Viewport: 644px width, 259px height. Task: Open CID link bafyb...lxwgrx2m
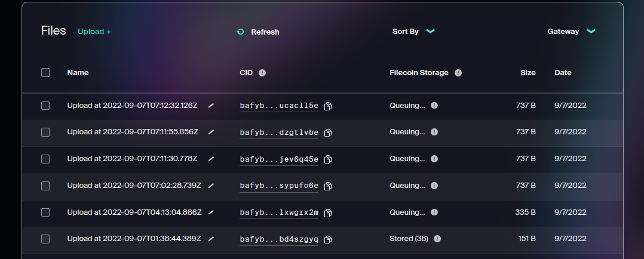[x=279, y=212]
